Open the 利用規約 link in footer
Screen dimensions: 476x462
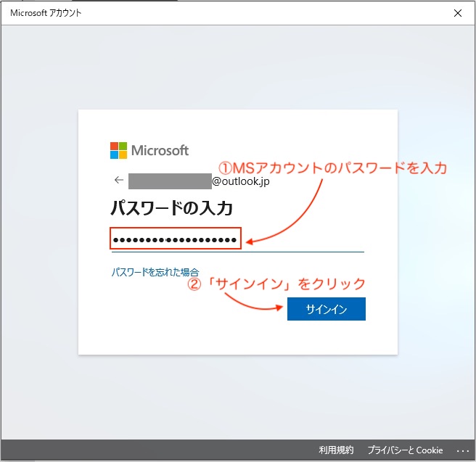click(336, 450)
